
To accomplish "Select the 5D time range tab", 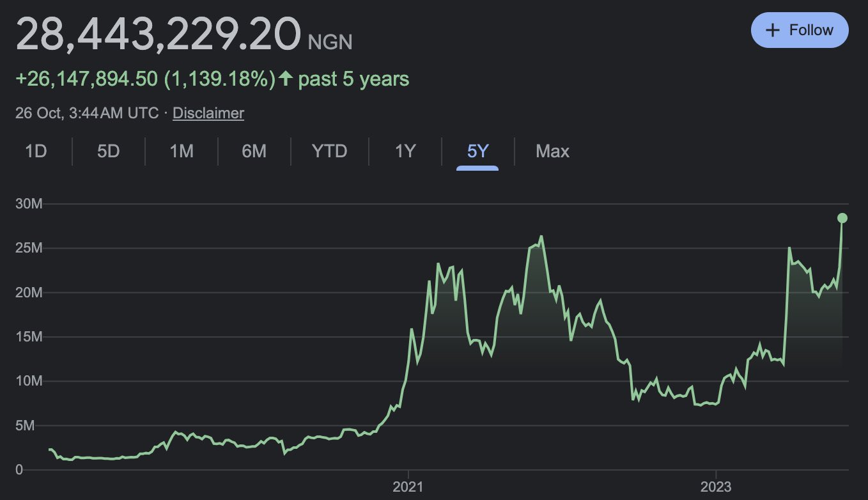I will pyautogui.click(x=109, y=152).
